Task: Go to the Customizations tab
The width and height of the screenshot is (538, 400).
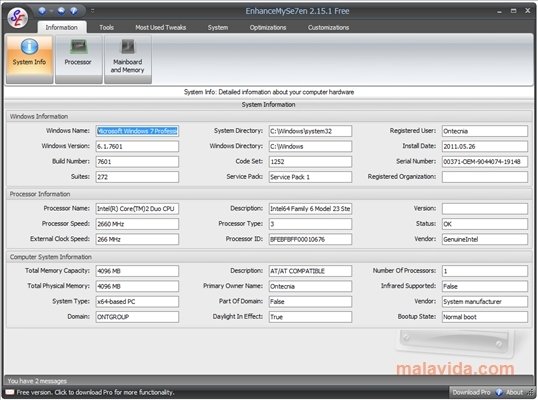Action: click(328, 27)
